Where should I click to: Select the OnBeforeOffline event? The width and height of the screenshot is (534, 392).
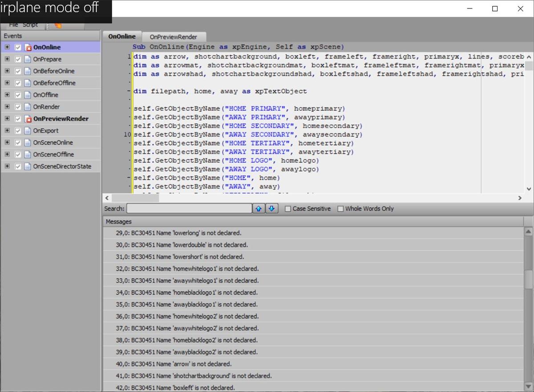[x=54, y=83]
